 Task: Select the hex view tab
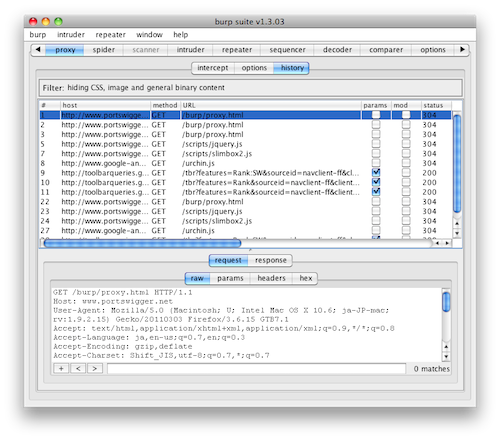tap(305, 278)
